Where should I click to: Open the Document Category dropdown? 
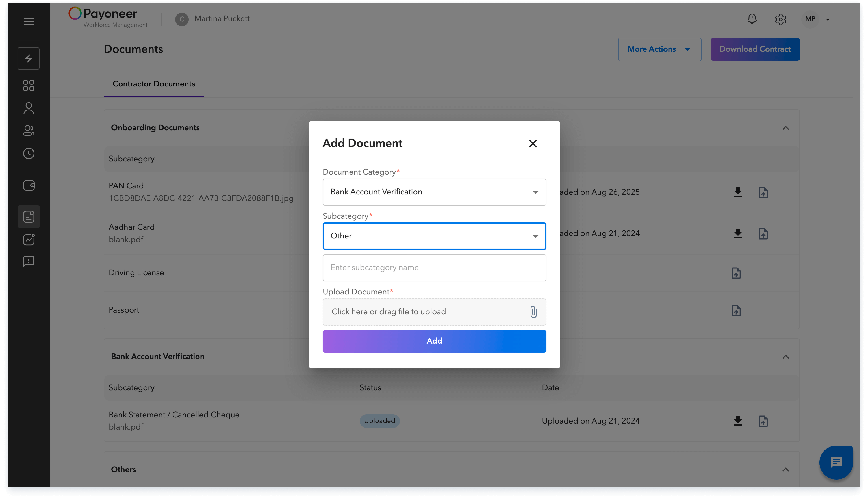click(x=434, y=192)
